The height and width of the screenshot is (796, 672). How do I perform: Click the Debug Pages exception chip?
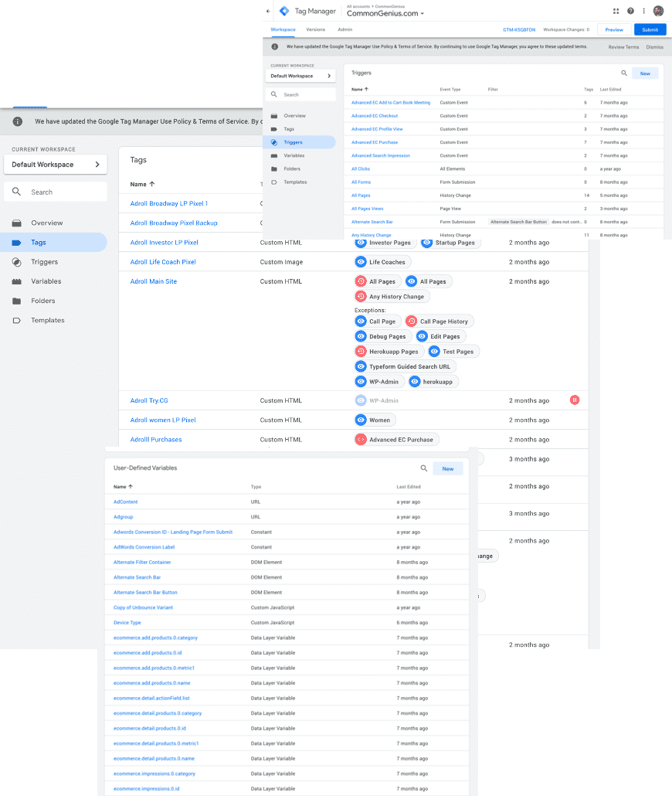pos(383,336)
